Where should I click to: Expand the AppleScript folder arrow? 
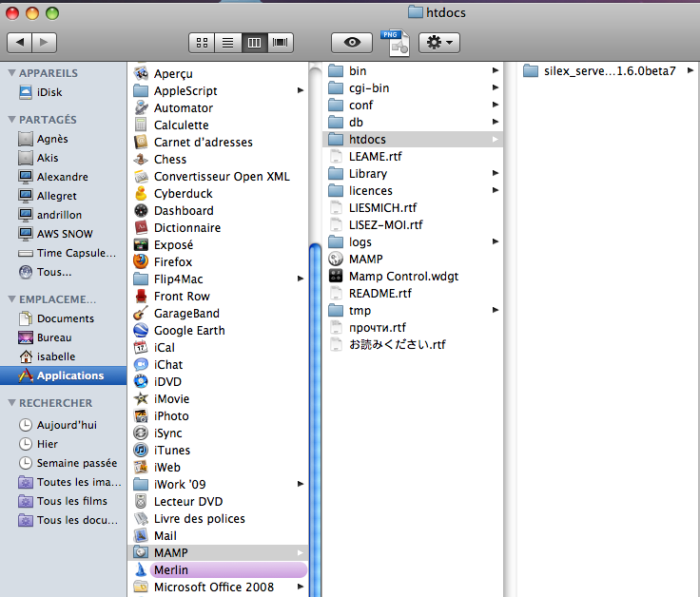coord(301,90)
